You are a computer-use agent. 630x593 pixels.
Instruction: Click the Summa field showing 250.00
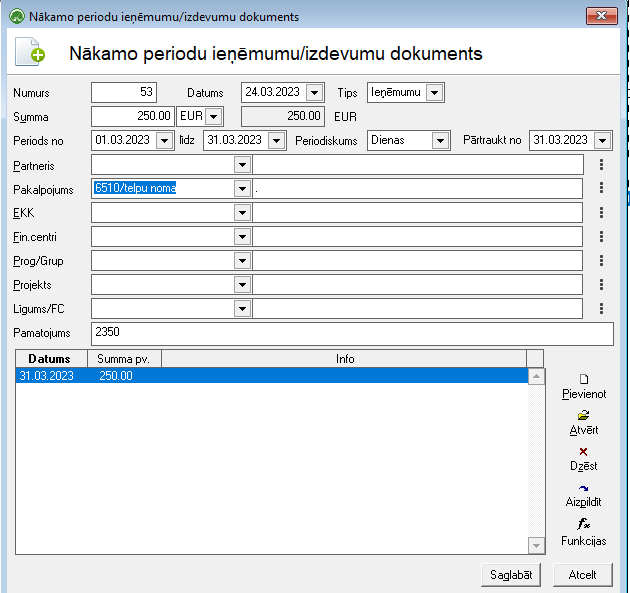click(133, 117)
